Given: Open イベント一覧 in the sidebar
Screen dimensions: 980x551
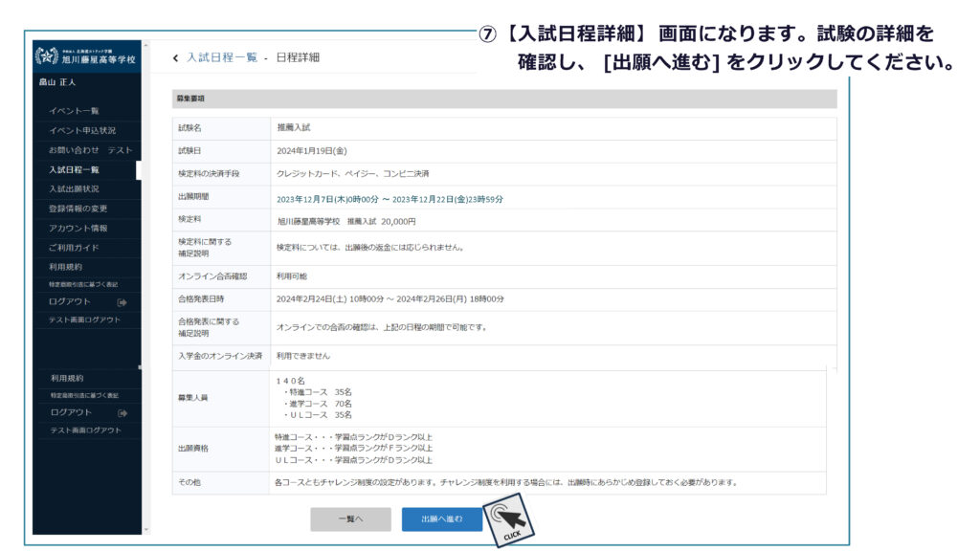Looking at the screenshot, I should click(74, 111).
